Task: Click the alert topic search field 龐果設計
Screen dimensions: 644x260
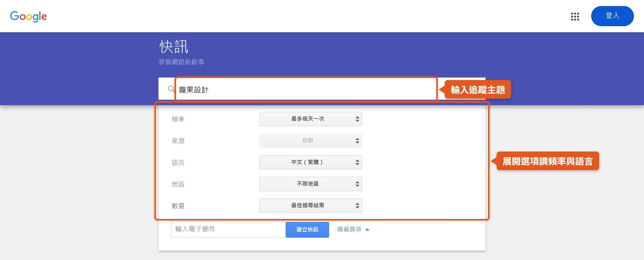Action: coord(306,89)
